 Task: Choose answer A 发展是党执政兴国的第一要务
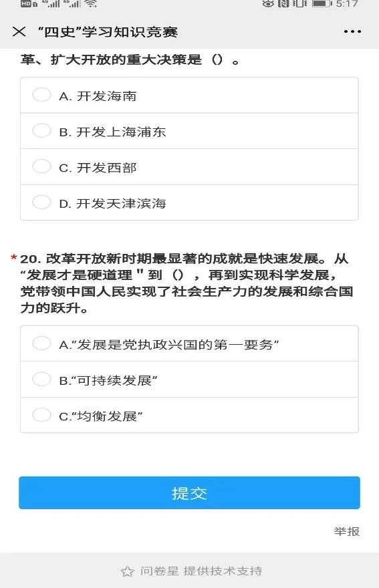[190, 343]
